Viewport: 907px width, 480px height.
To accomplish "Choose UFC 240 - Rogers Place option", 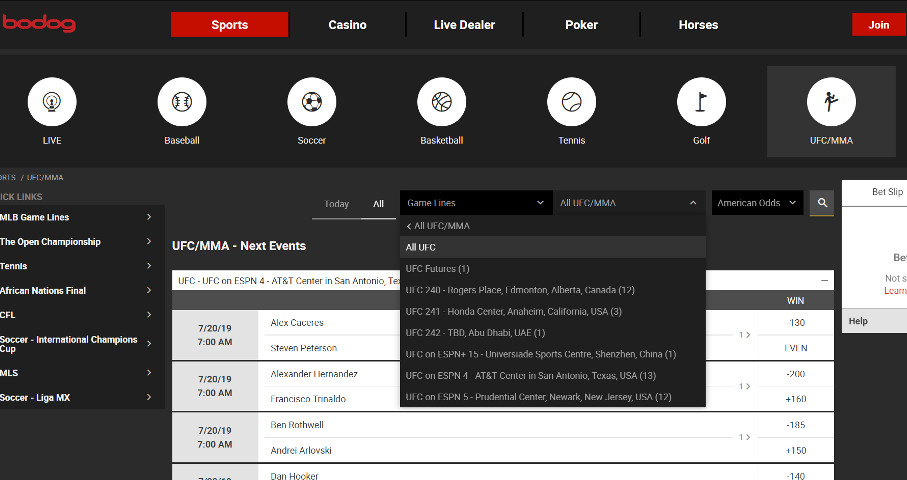I will (553, 290).
